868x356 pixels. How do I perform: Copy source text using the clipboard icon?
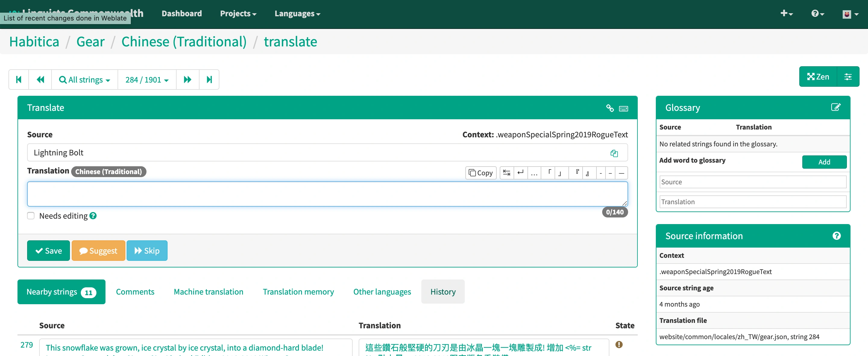[x=614, y=153]
